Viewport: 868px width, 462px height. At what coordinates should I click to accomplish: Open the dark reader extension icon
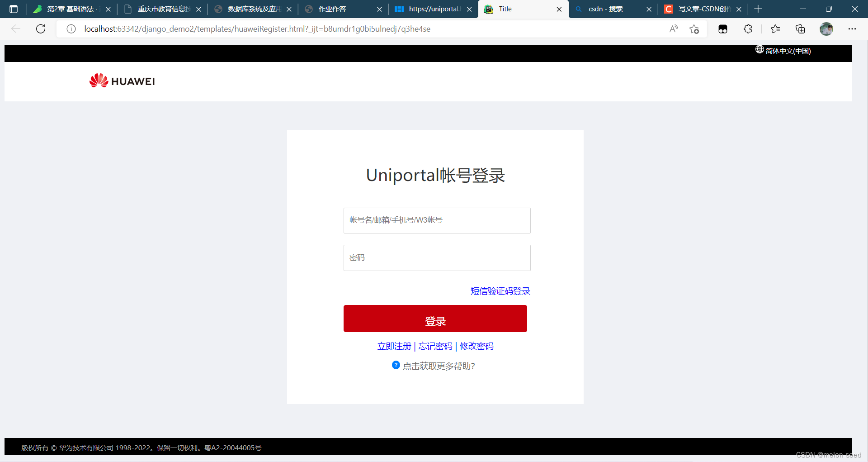click(723, 29)
